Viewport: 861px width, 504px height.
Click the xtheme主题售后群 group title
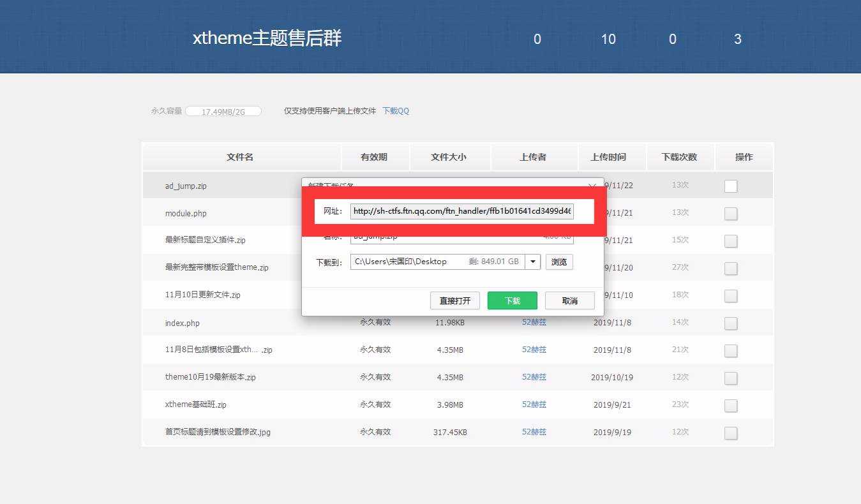(x=267, y=38)
